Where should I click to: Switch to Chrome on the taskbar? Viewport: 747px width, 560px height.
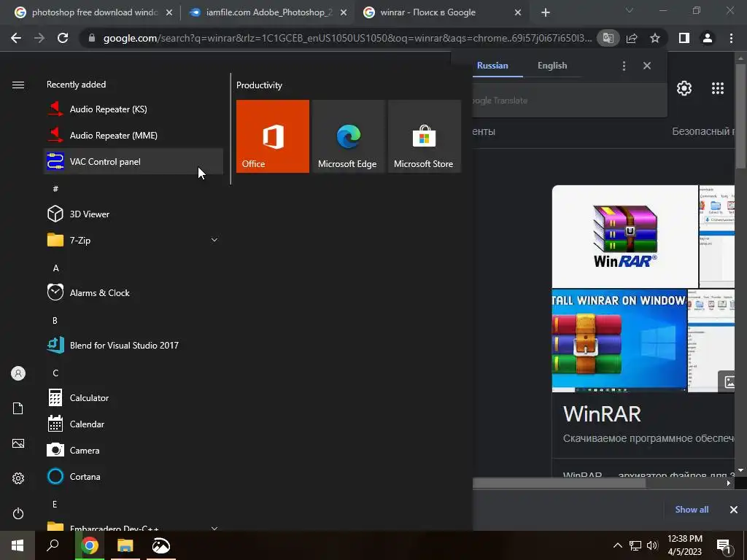90,545
